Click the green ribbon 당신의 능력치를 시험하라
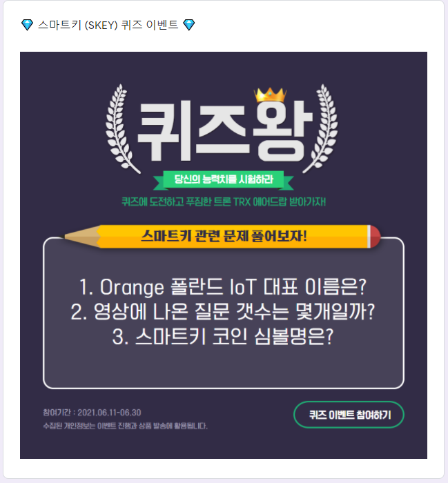Screen dimensions: 448x483 tap(224, 179)
